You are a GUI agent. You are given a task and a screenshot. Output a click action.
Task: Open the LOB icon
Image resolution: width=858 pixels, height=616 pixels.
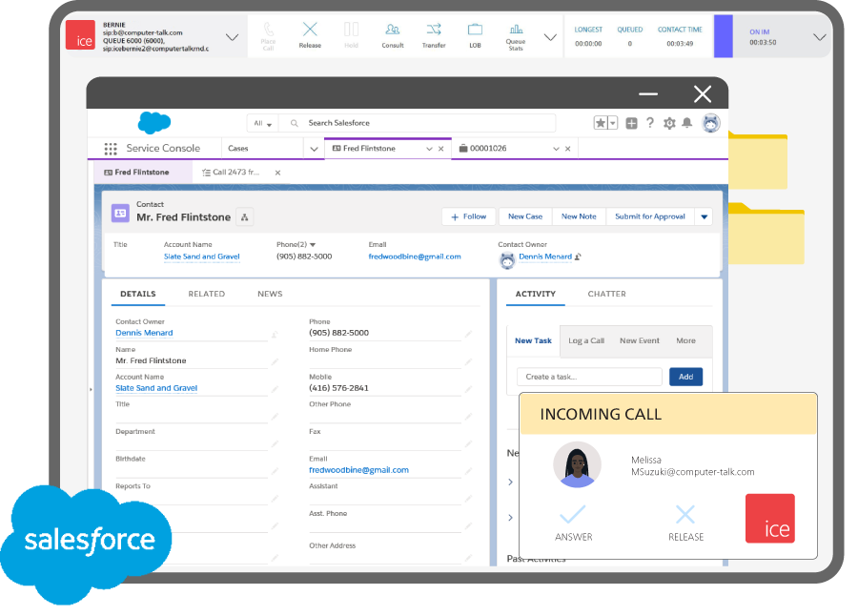475,35
